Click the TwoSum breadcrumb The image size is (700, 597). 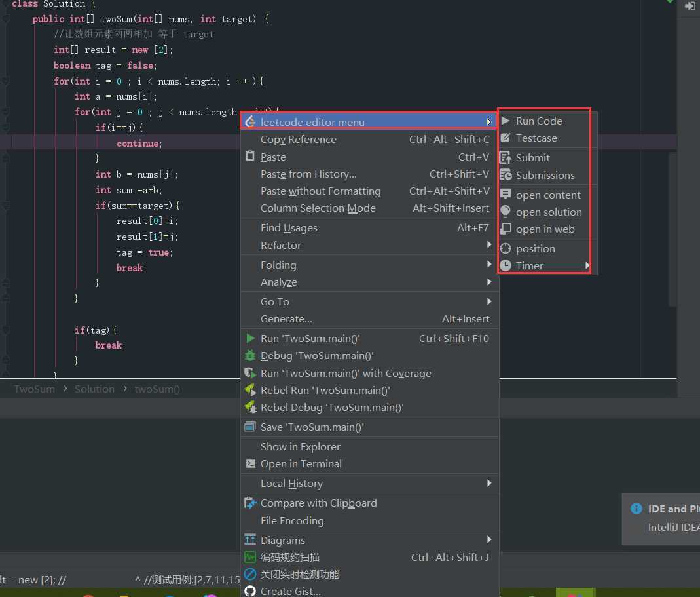(34, 389)
